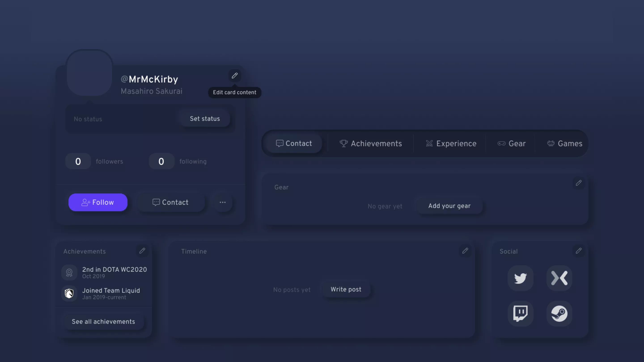
Task: Open the Edit card content pencil icon
Action: pyautogui.click(x=235, y=76)
